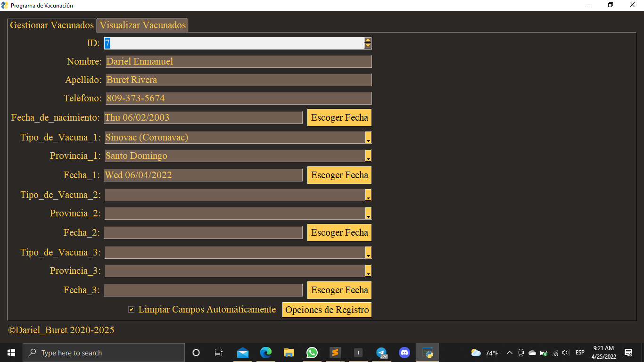Open the Tipo_de_Vacuna_1 dropdown
The width and height of the screenshot is (644, 362).
(x=368, y=137)
